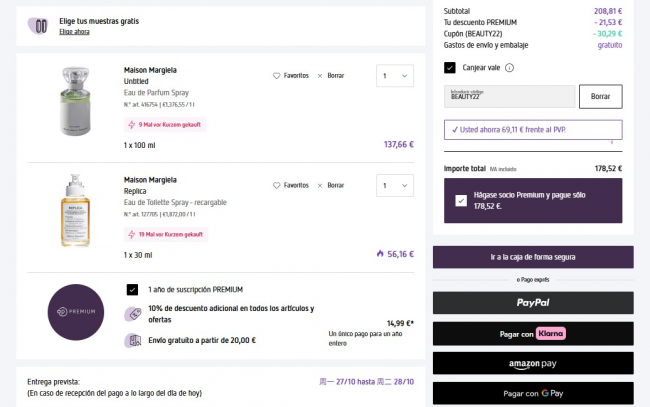The width and height of the screenshot is (650, 407).
Task: Click the Elige ahora link
Action: (x=74, y=32)
